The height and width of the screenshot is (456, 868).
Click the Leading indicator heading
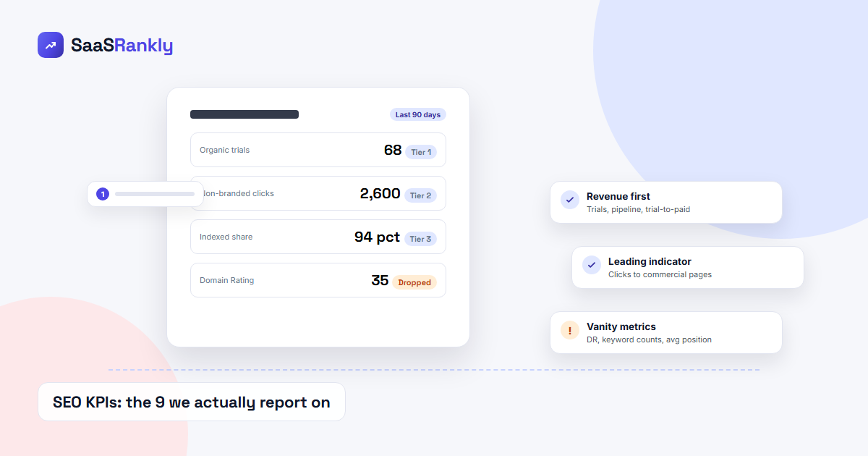click(650, 261)
